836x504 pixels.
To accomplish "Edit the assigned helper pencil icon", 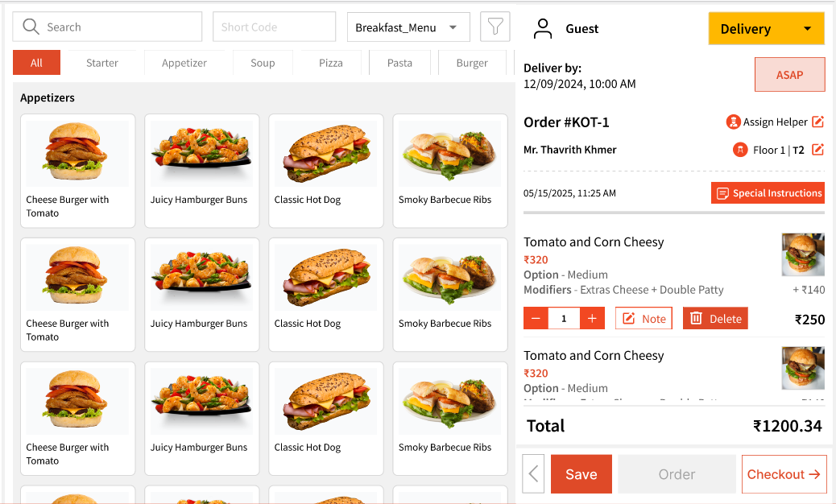I will 817,122.
